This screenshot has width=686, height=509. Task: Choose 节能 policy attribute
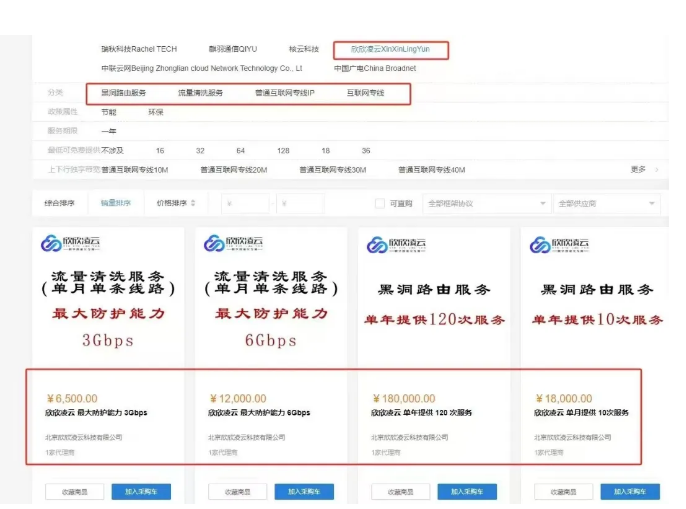(109, 112)
